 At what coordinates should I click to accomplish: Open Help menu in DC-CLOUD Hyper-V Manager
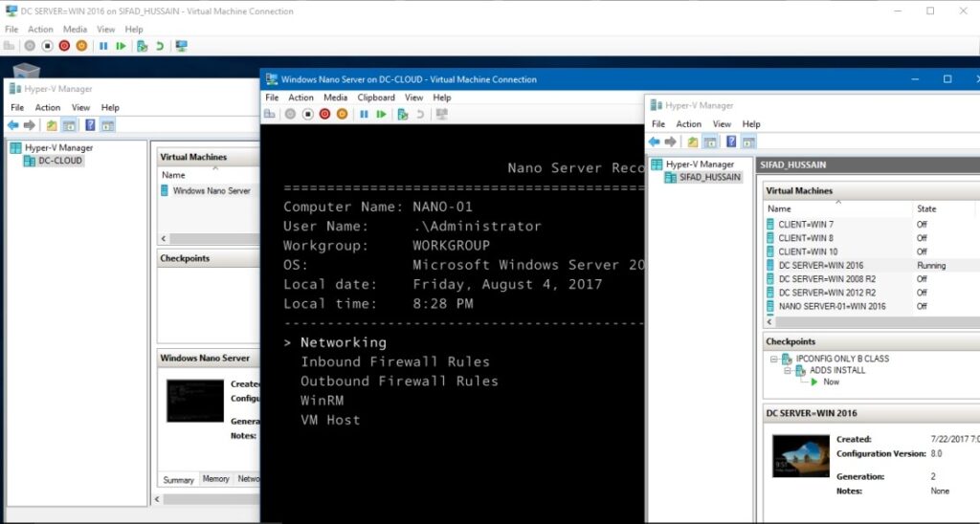[x=110, y=107]
